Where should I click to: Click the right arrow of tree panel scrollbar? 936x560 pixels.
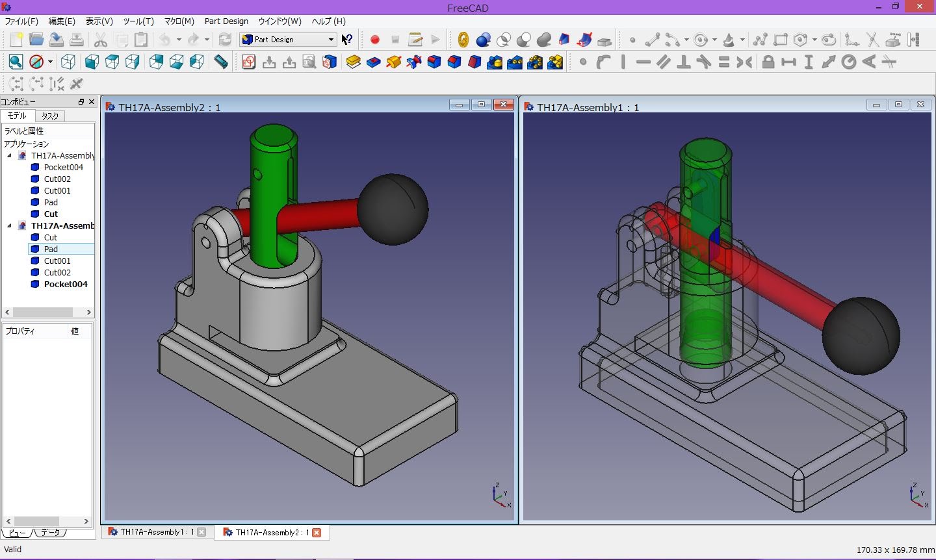pos(89,312)
